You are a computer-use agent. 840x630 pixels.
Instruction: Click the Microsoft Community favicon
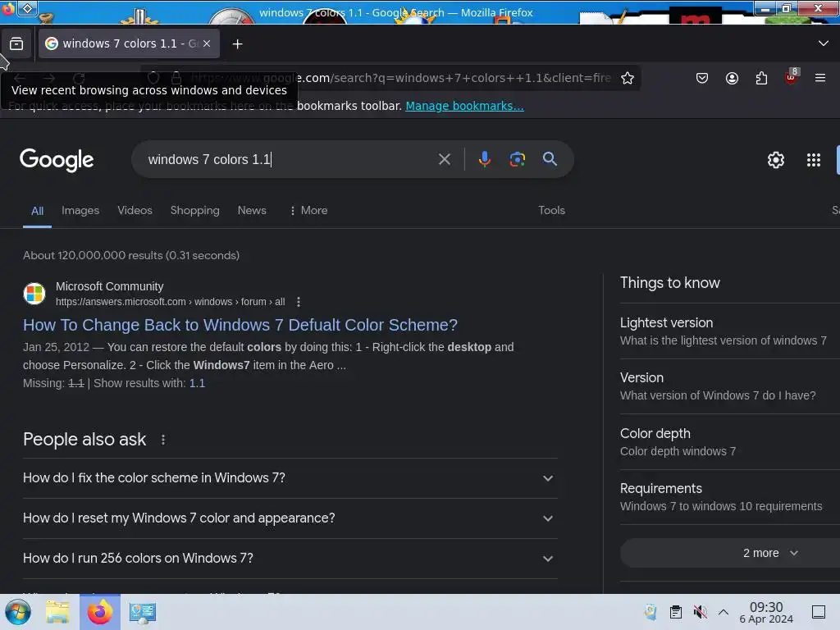[34, 294]
